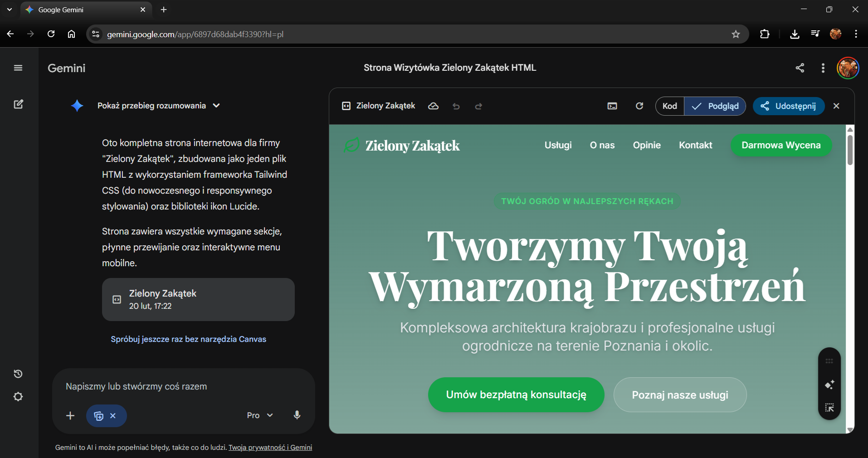Open the chat history panel
This screenshot has width=868, height=458.
[x=18, y=374]
